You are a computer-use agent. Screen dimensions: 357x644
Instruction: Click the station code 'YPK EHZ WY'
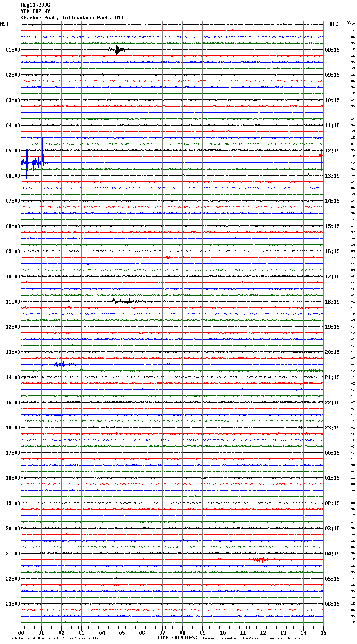[x=35, y=11]
